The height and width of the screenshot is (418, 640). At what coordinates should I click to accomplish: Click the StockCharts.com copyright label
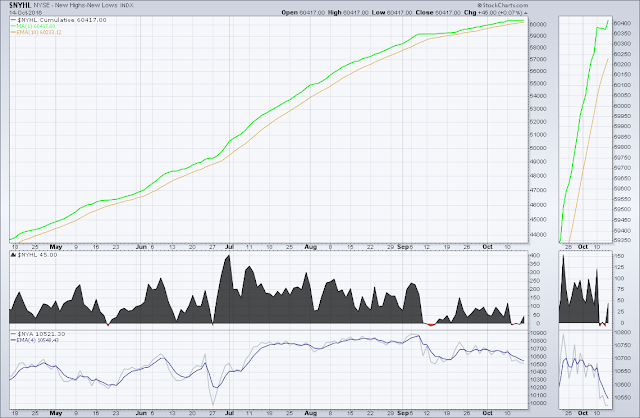coord(502,5)
